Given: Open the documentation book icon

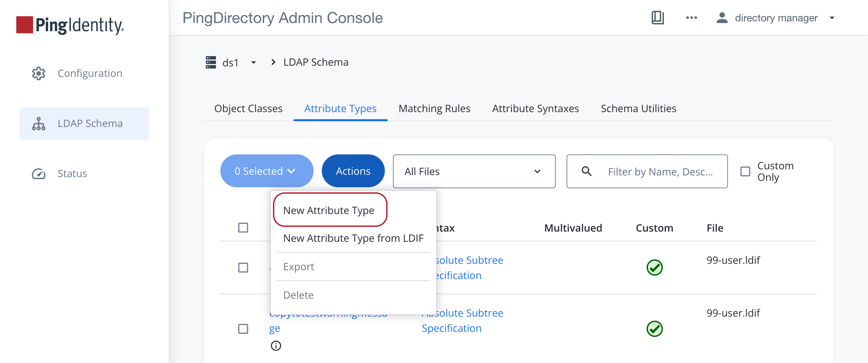Looking at the screenshot, I should pyautogui.click(x=657, y=18).
